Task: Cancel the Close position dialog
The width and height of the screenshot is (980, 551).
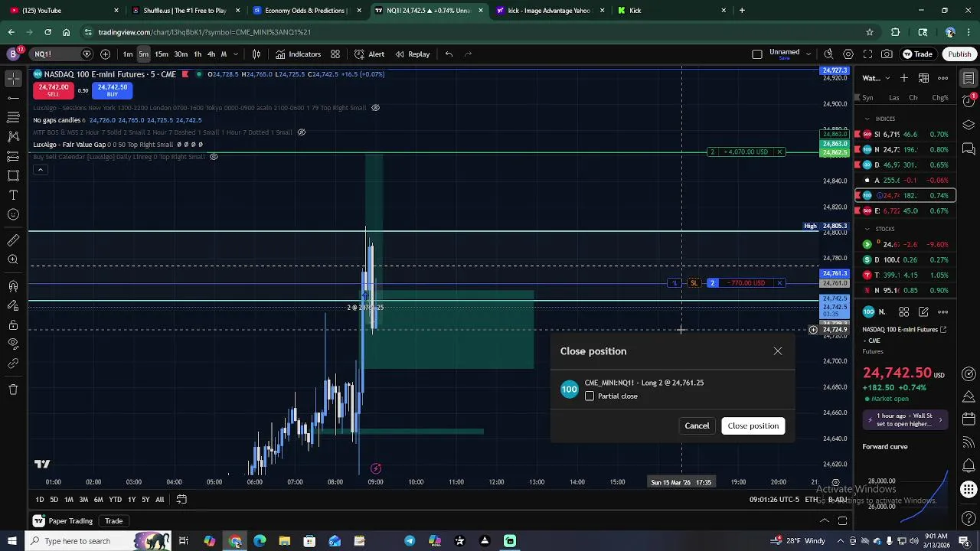Action: click(x=697, y=425)
